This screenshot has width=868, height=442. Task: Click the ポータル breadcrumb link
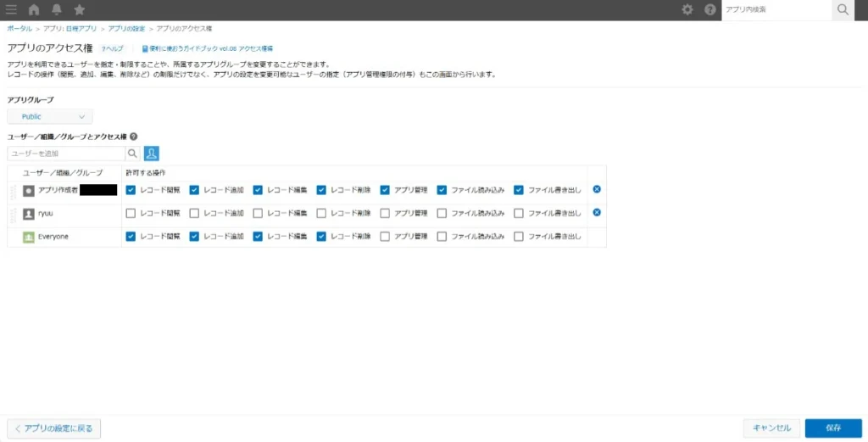[x=19, y=29]
